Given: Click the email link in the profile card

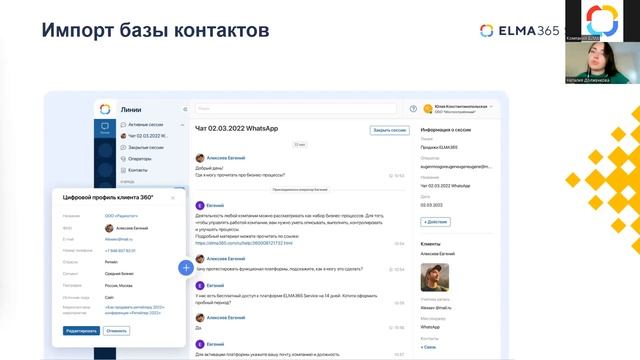Looking at the screenshot, I should (119, 240).
